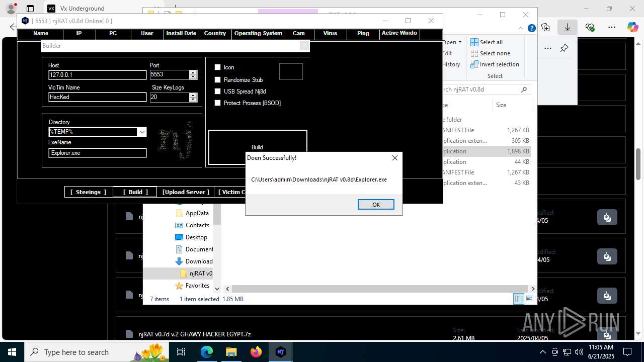Pin the Edge downloads panel
Viewport: 644px width, 362px height.
(x=565, y=48)
